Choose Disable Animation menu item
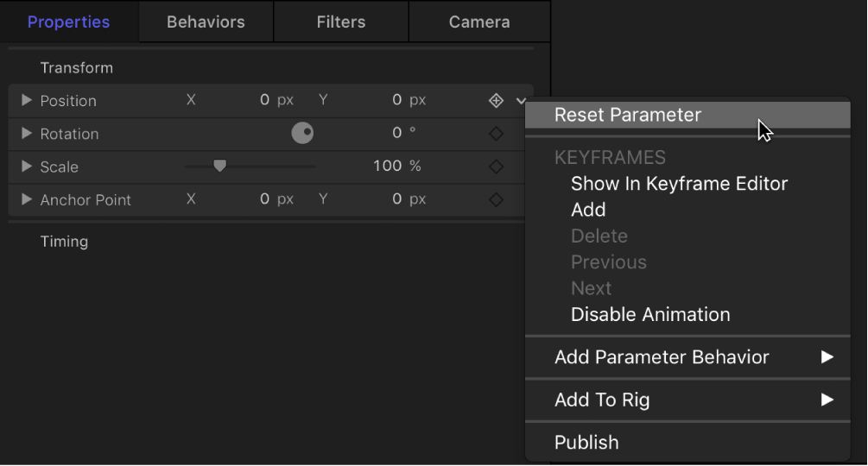 click(x=650, y=315)
